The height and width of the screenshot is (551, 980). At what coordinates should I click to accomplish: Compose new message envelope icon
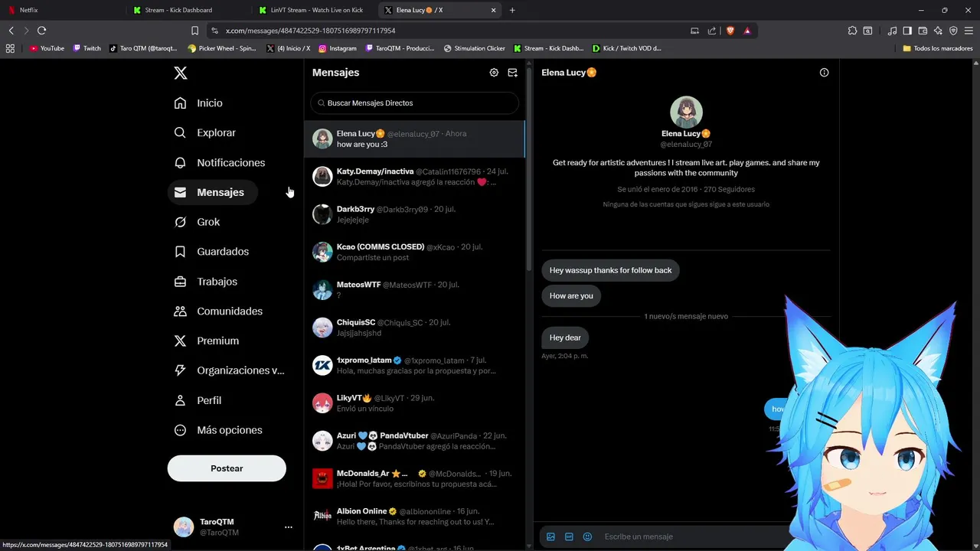tap(513, 73)
